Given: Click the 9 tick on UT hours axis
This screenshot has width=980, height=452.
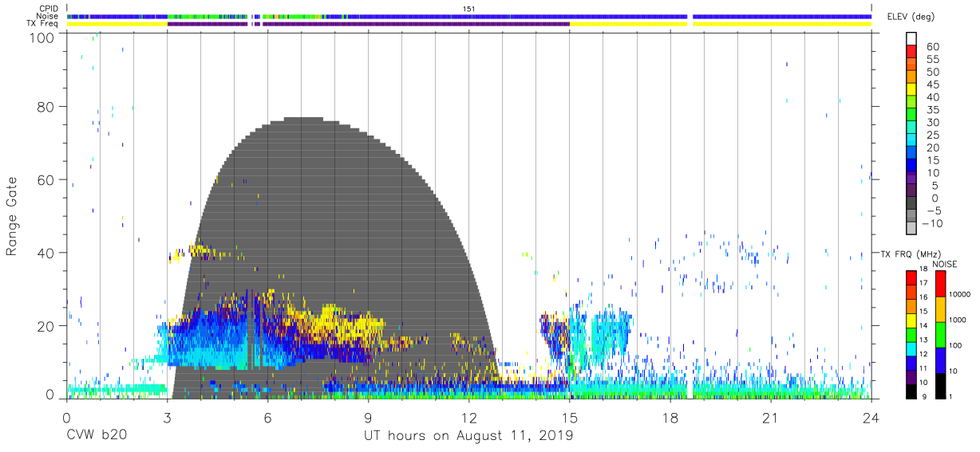Looking at the screenshot, I should pos(368,418).
